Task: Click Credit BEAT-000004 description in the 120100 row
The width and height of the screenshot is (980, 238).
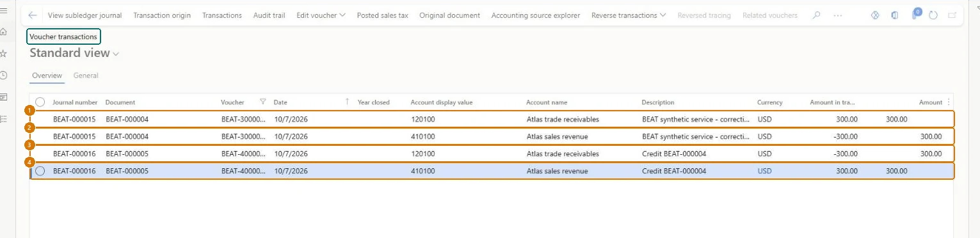Action: coord(674,154)
